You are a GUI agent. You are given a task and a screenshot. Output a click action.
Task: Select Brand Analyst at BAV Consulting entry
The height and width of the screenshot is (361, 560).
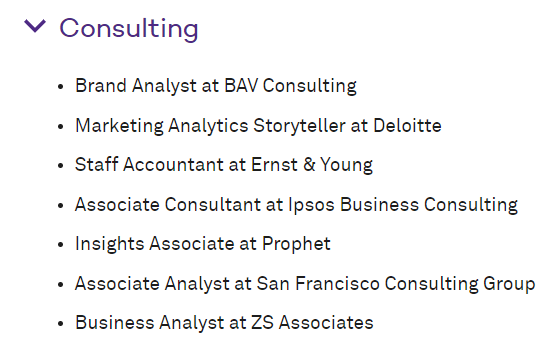[216, 86]
